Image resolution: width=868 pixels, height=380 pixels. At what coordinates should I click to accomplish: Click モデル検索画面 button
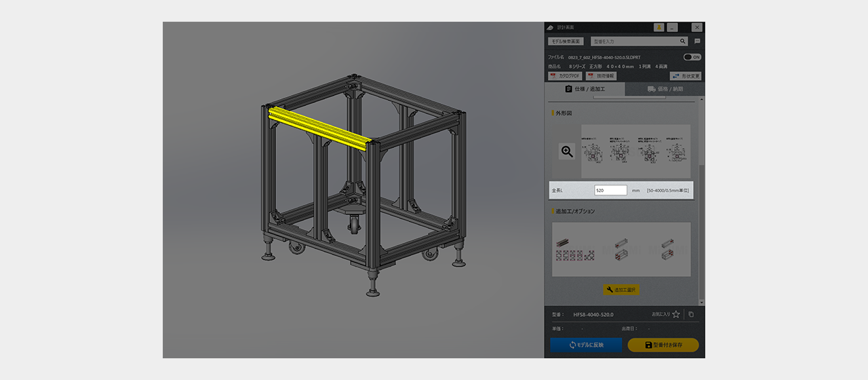pos(566,41)
